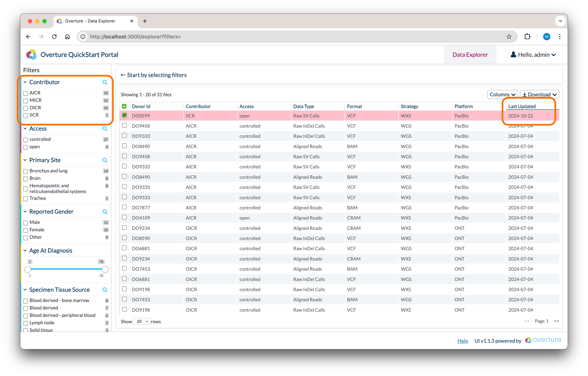Open the Data Explorer tab
Viewport: 588px width, 376px height.
pyautogui.click(x=470, y=55)
